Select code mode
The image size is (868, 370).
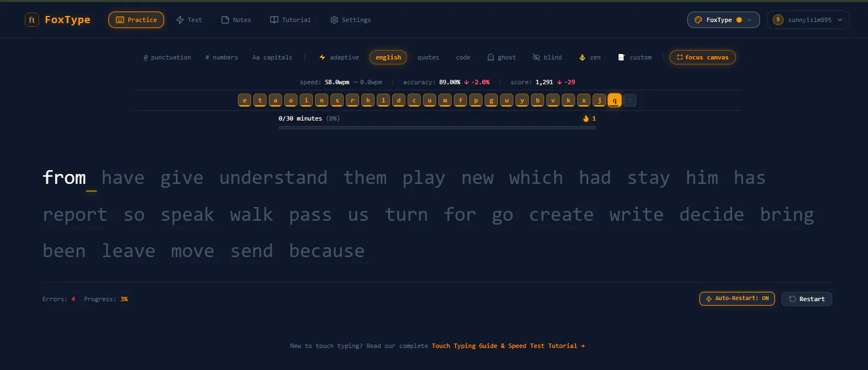(463, 57)
